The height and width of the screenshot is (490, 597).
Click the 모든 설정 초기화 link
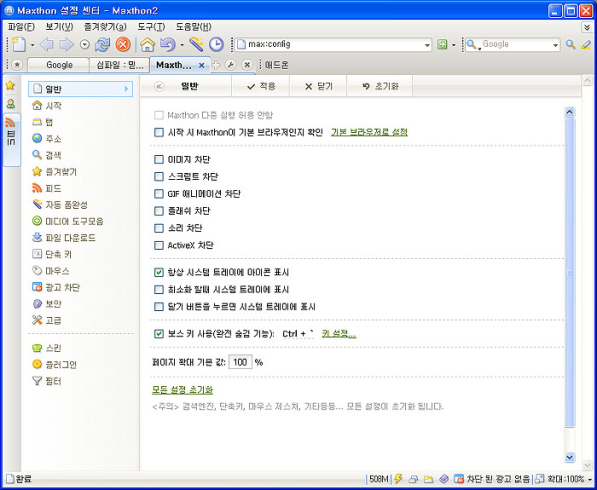tap(182, 390)
